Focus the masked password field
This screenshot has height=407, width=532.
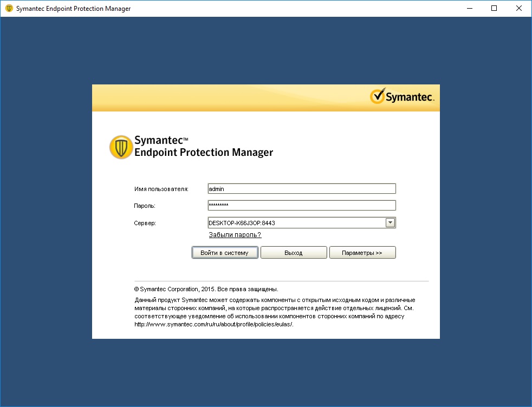(x=302, y=205)
